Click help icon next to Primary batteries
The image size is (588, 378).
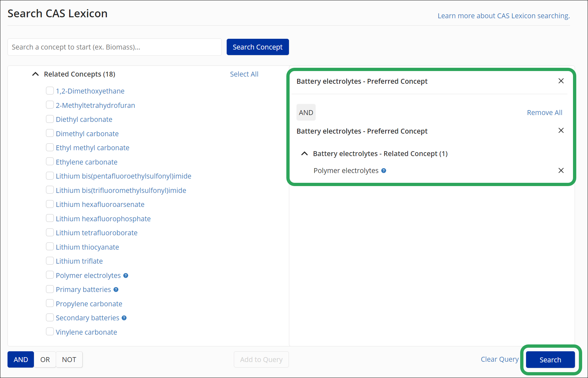coord(116,289)
